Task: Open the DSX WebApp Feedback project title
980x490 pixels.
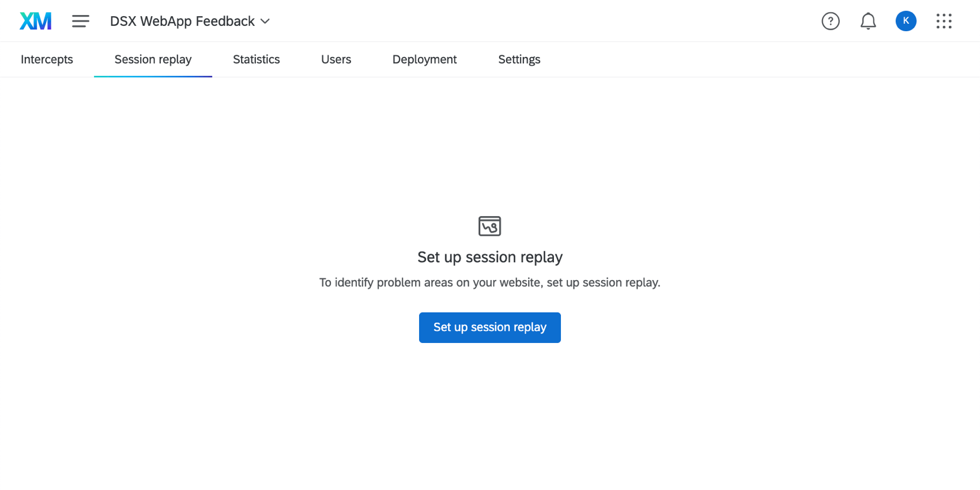Action: point(182,21)
